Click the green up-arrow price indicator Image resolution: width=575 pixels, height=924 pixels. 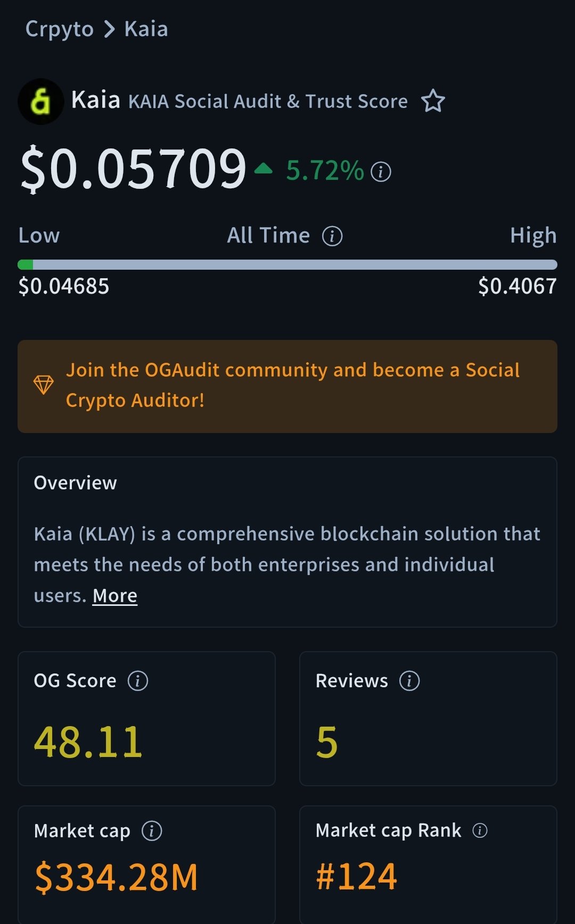coord(263,169)
